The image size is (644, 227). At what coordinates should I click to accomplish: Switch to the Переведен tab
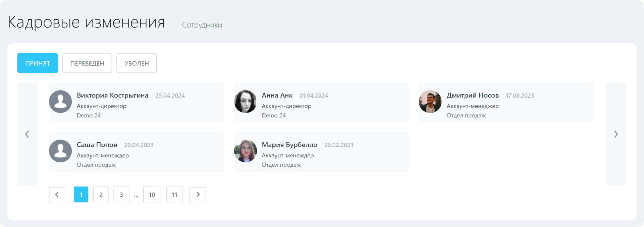[x=87, y=63]
